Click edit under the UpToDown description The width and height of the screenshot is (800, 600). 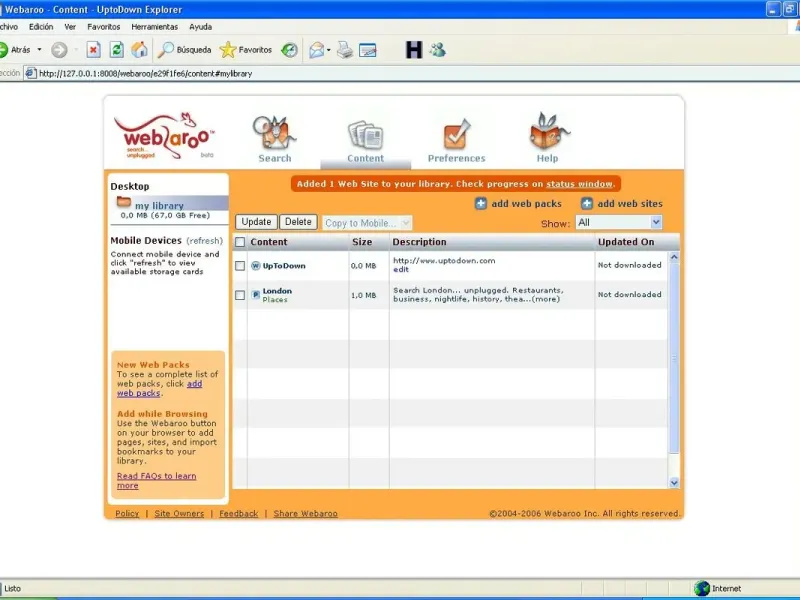coord(401,269)
